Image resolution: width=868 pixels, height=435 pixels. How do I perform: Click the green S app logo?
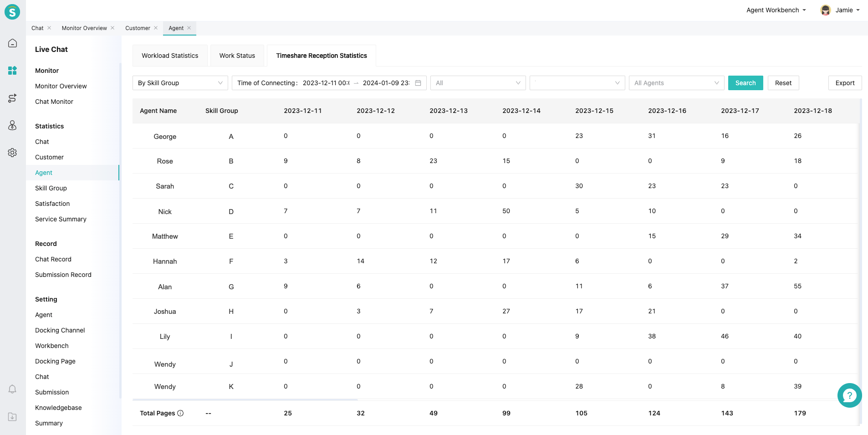pyautogui.click(x=12, y=12)
